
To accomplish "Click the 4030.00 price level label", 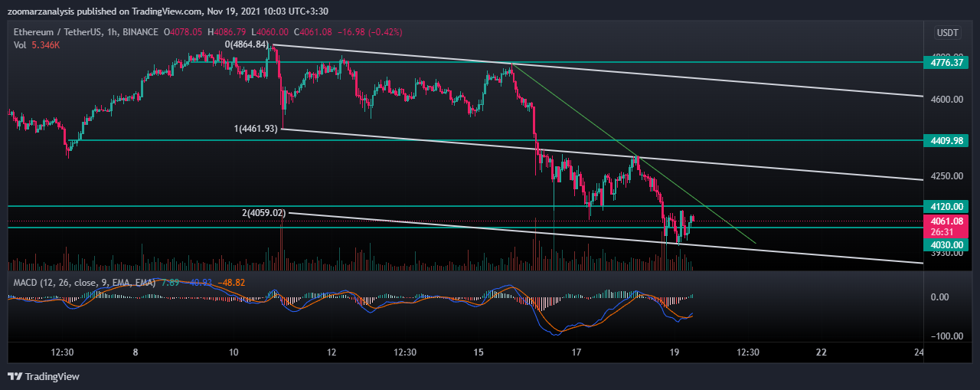I will [947, 244].
